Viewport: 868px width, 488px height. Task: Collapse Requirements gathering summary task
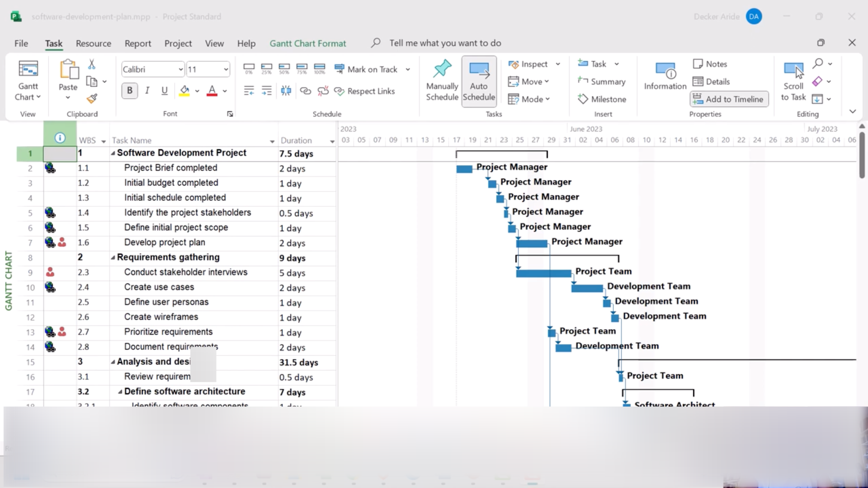tap(113, 258)
